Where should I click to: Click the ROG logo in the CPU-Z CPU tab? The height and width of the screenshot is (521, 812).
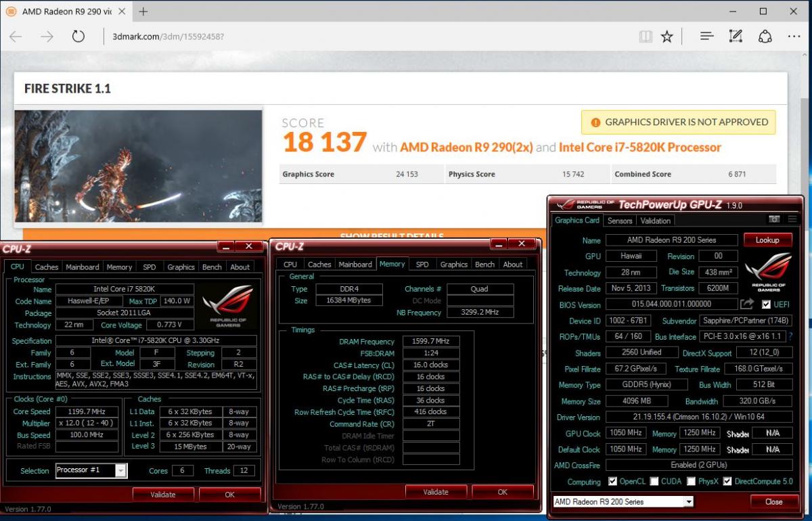pyautogui.click(x=227, y=305)
